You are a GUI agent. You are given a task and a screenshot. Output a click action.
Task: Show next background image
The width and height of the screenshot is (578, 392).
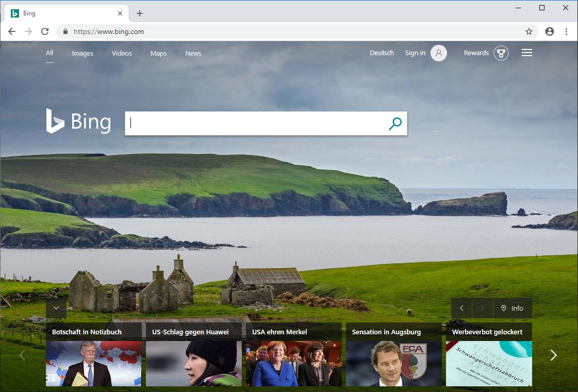(482, 308)
